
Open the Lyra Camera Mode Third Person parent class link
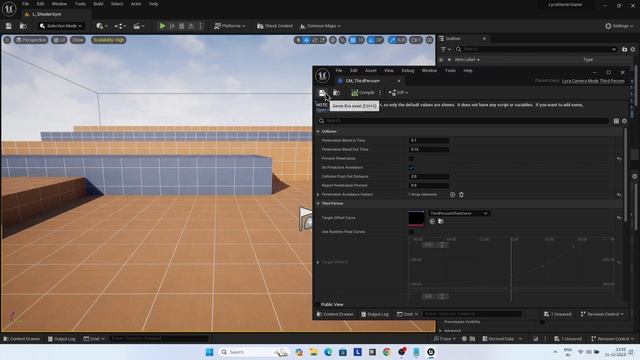(593, 81)
